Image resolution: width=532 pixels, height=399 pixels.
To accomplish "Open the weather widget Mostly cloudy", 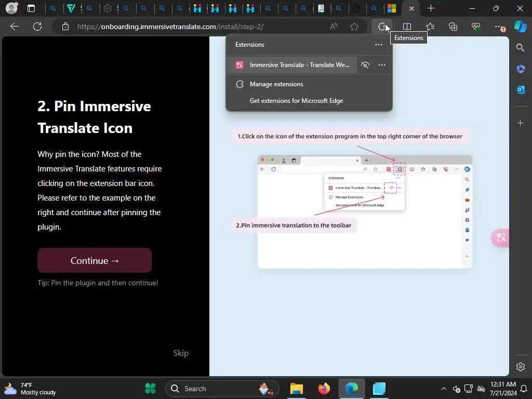I will 30,389.
